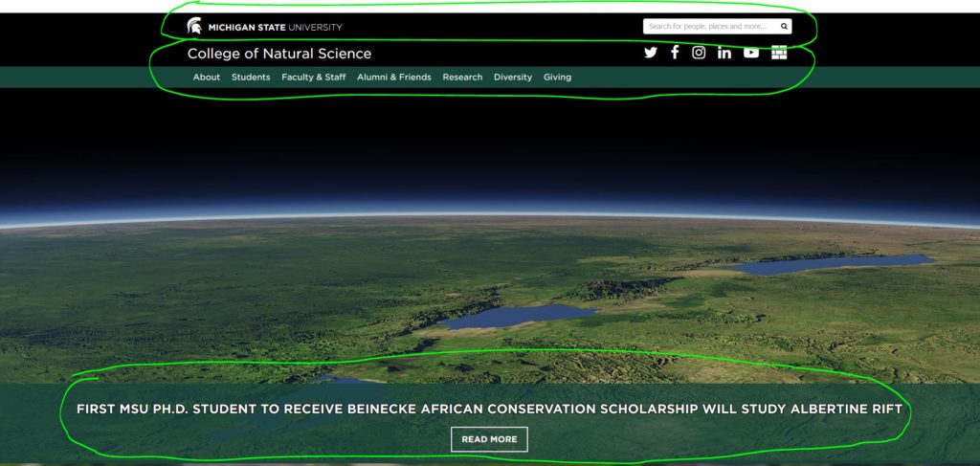
Task: Open the Giving menu item
Action: point(558,78)
